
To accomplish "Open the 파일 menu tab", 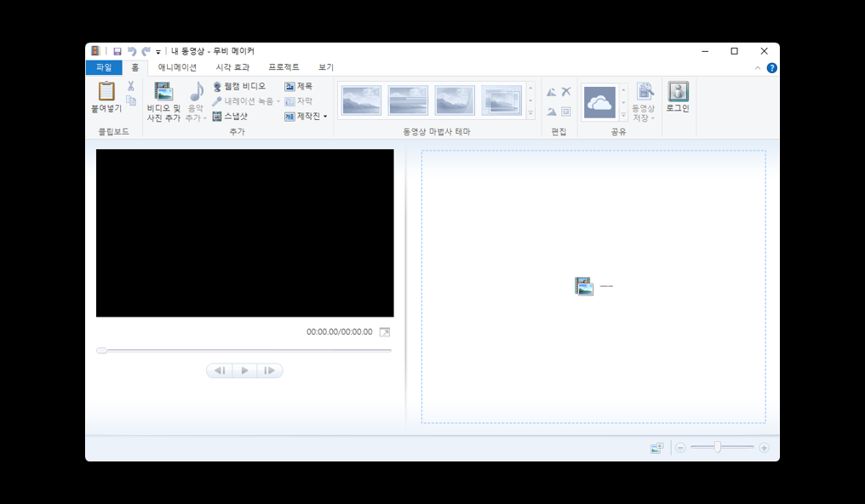I will tap(104, 67).
